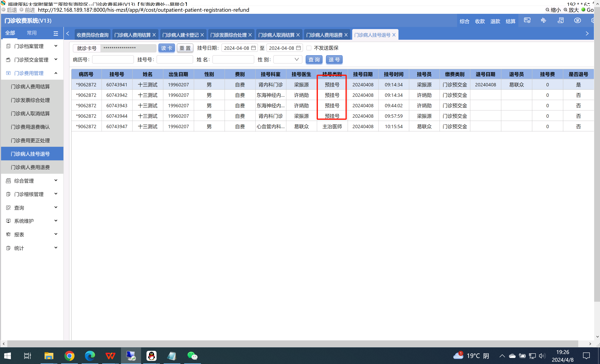Launch the QQ penguin taskbar icon
The image size is (600, 364).
click(151, 356)
